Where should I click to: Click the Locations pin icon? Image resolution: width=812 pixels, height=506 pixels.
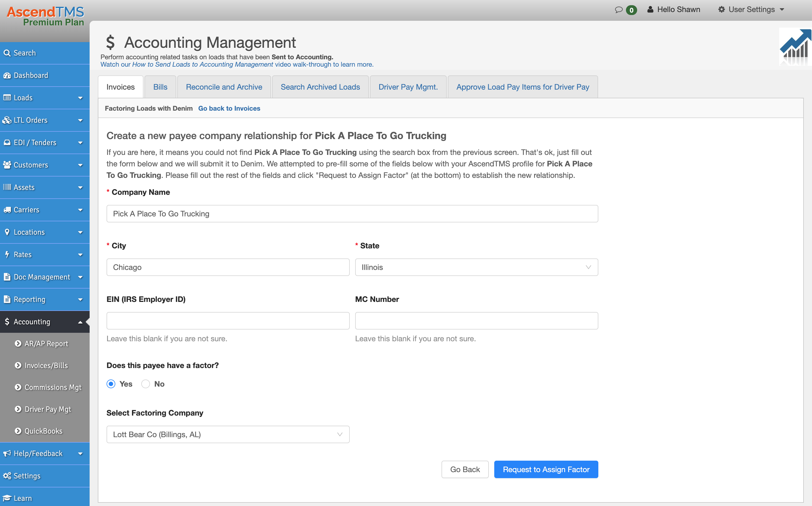point(7,232)
